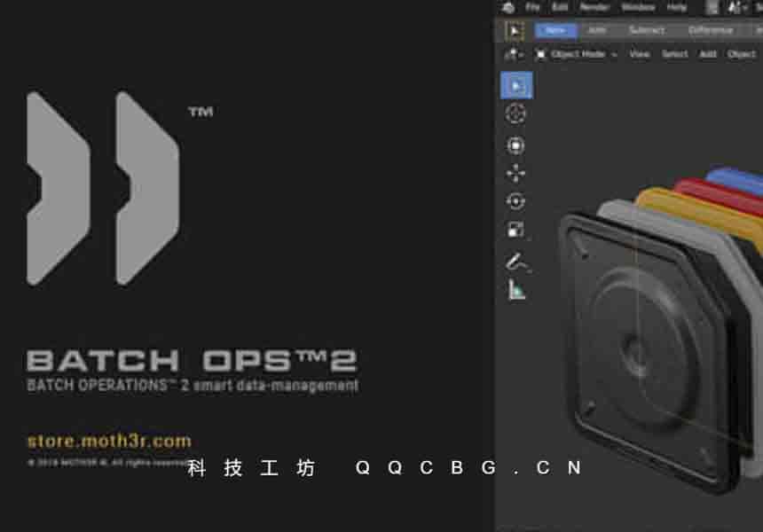Select the highlighted Select Box tool in the toolbar

[x=516, y=86]
